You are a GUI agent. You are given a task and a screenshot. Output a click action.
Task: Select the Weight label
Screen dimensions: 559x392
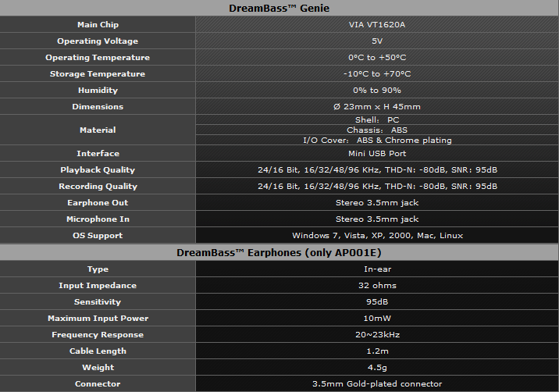pyautogui.click(x=98, y=367)
